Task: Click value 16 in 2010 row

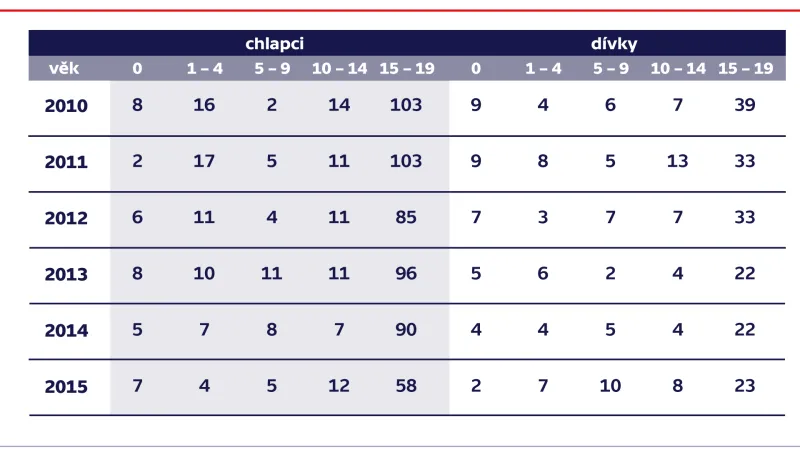Action: tap(204, 105)
